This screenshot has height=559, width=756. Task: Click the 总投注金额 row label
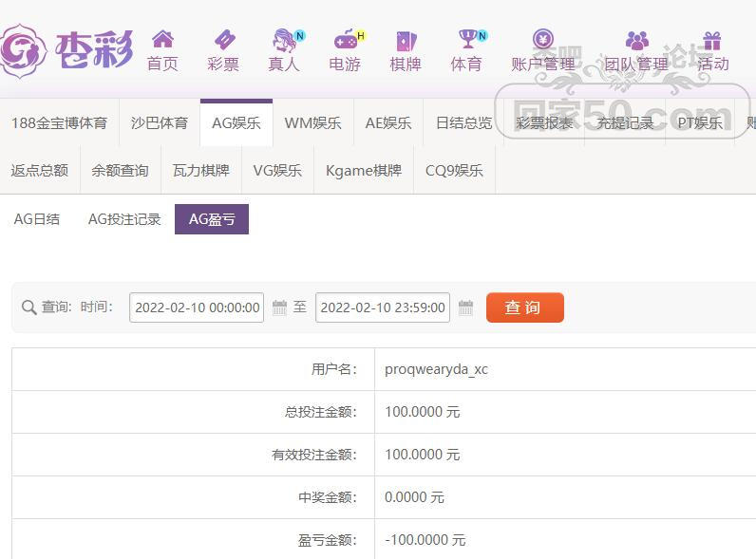tap(321, 412)
